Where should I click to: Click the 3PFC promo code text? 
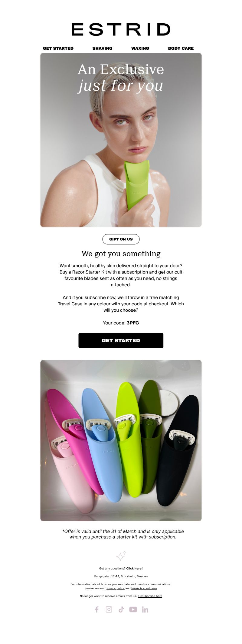(x=133, y=323)
